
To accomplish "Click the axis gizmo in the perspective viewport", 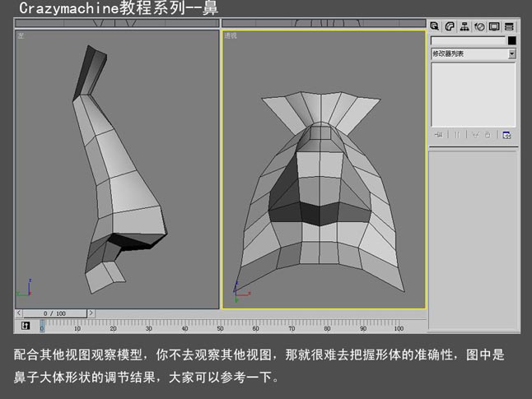I will tap(241, 291).
